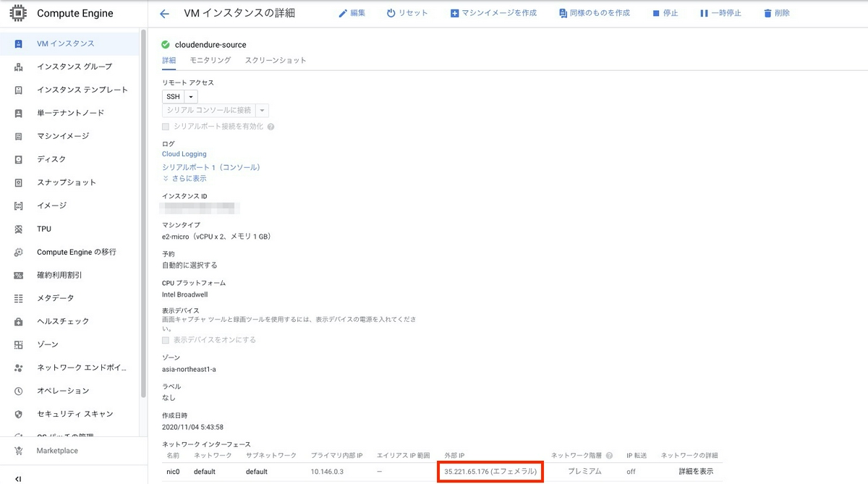Viewport: 868px width, 484px height.
Task: Open Marketplace in the sidebar
Action: click(58, 451)
